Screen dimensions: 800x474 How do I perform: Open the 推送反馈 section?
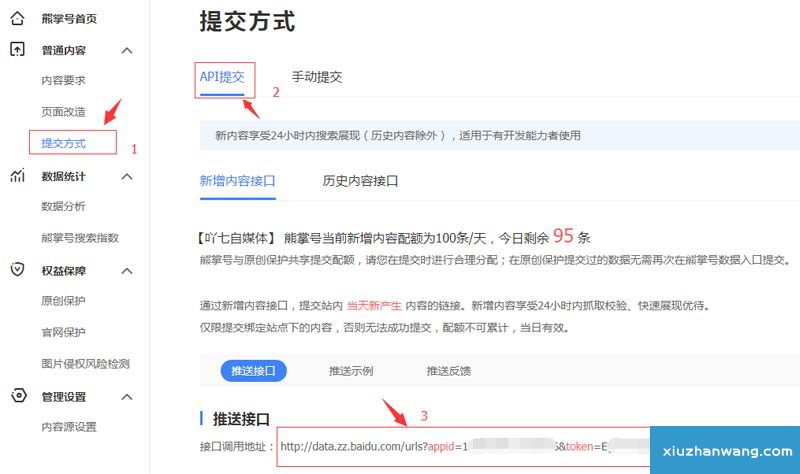(x=448, y=371)
